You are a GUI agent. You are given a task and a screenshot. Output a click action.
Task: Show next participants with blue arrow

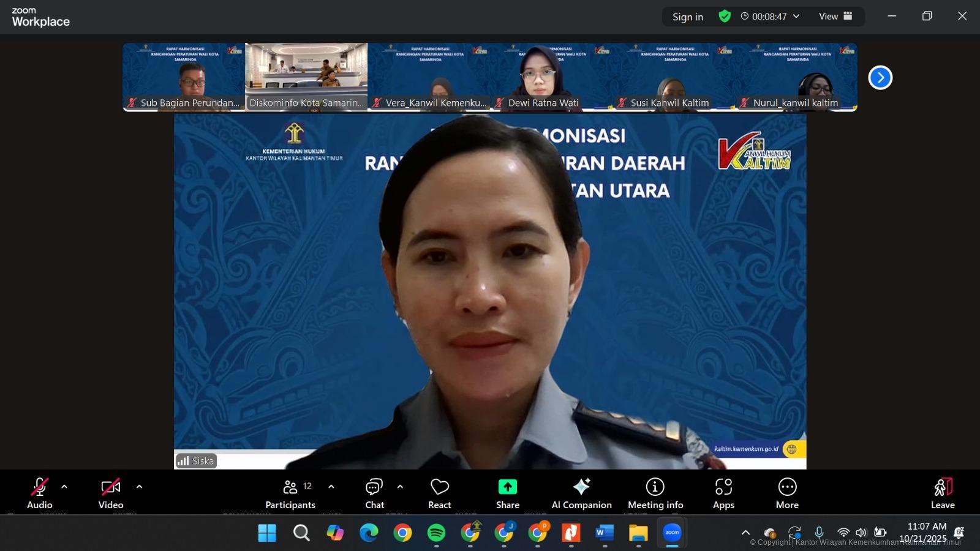(880, 78)
